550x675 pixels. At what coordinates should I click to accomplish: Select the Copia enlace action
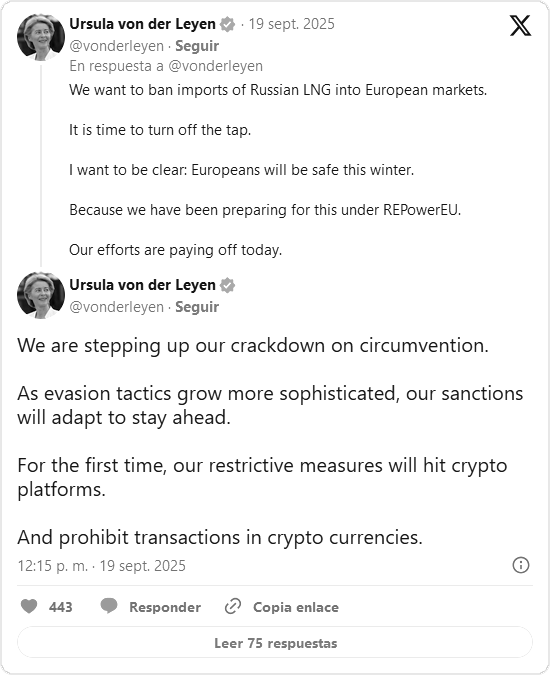(x=296, y=607)
